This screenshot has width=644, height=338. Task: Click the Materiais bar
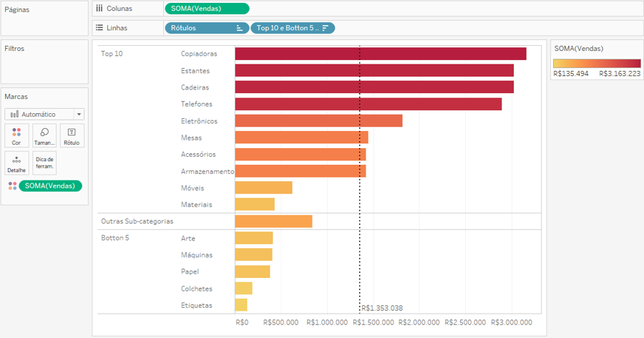point(255,204)
